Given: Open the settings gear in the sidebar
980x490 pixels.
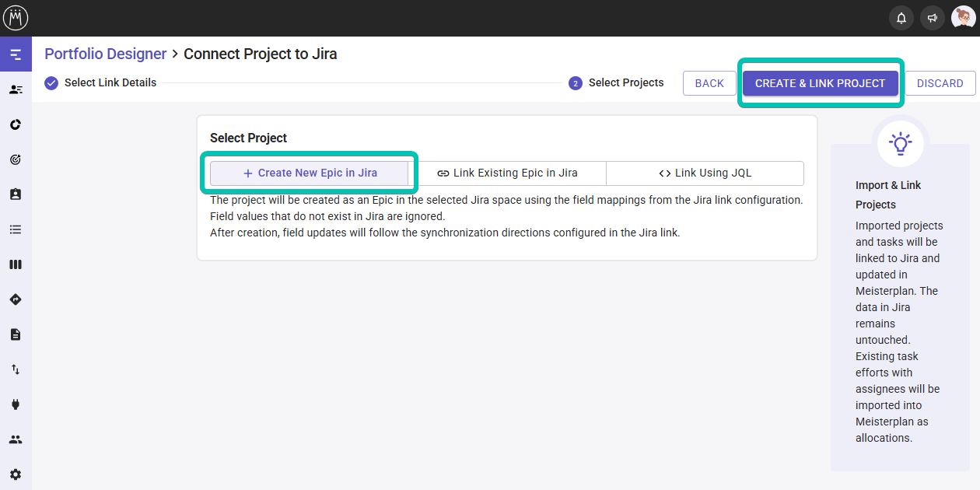Looking at the screenshot, I should 16,474.
